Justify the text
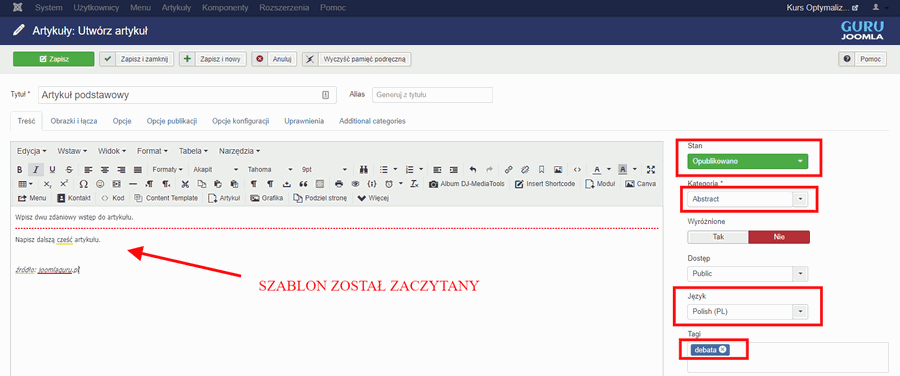The image size is (900, 376). pos(138,169)
